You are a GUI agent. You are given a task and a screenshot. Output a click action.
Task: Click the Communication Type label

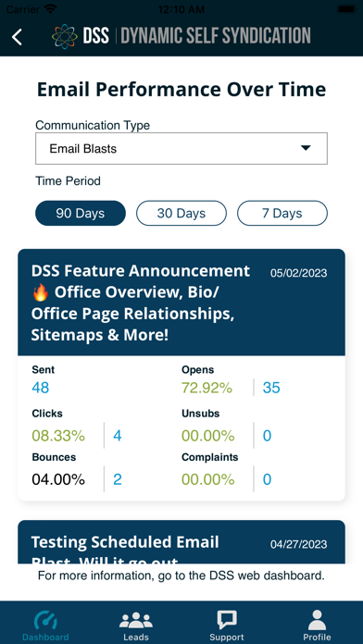[x=93, y=125]
